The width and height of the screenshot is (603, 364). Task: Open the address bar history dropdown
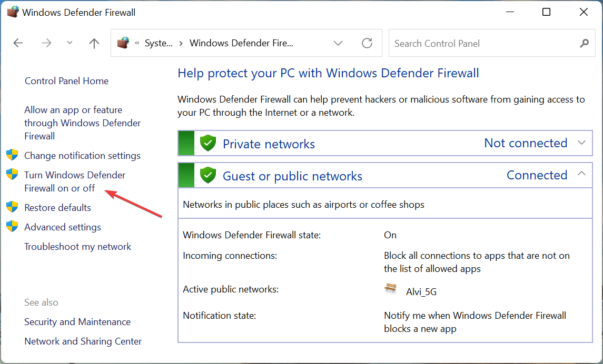338,43
